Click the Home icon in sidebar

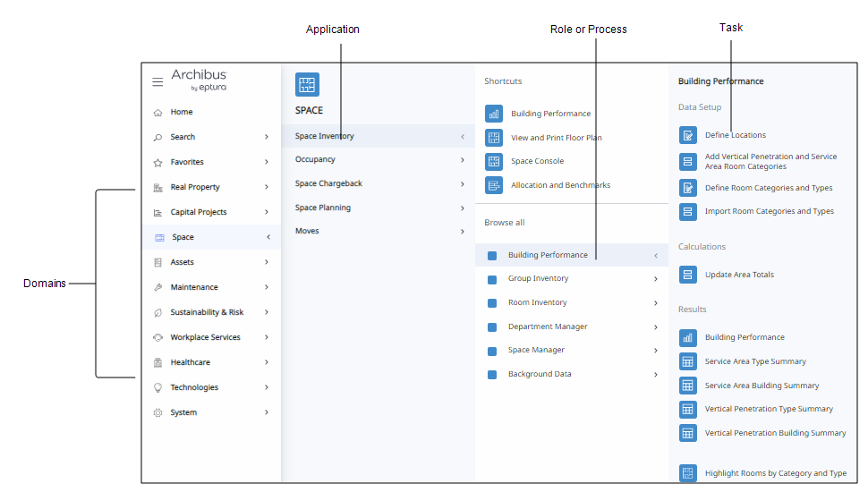pos(158,113)
